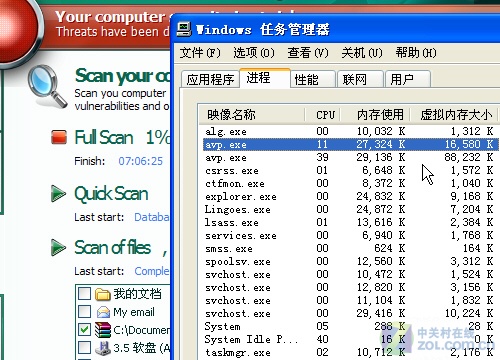Open the 文件(F) menu

(x=200, y=53)
